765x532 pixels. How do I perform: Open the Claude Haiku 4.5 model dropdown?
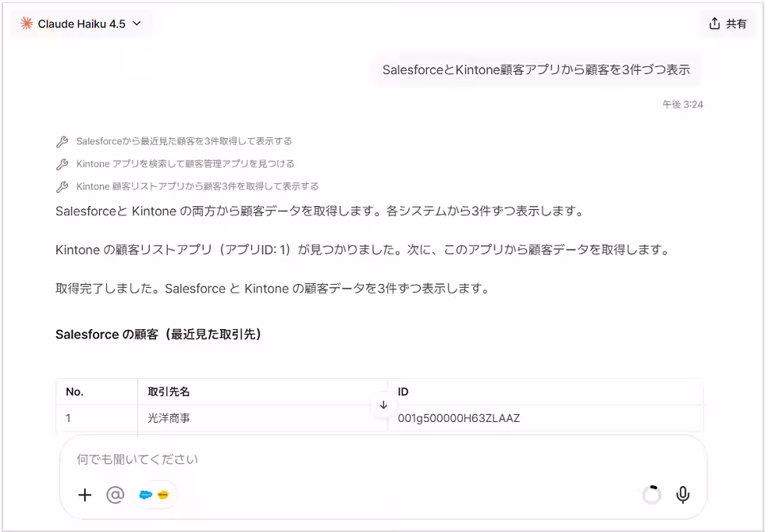[81, 24]
